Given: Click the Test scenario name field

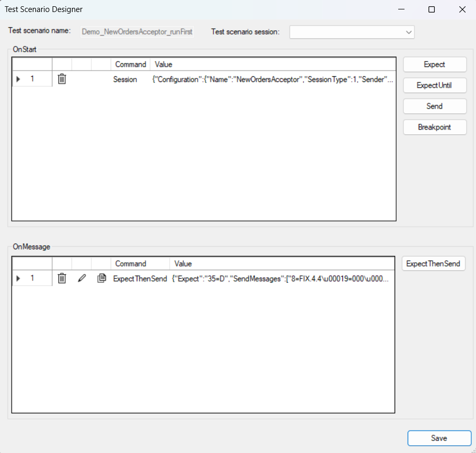Looking at the screenshot, I should coord(137,31).
